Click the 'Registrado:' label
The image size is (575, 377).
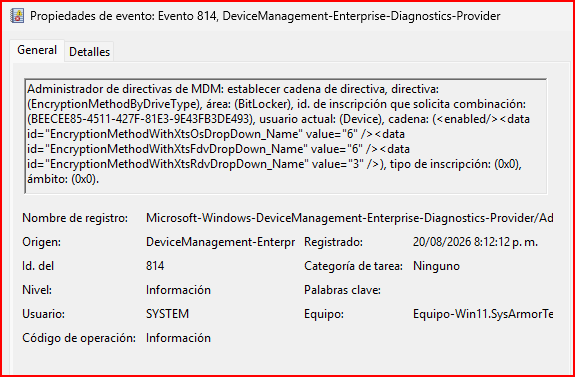coord(333,242)
